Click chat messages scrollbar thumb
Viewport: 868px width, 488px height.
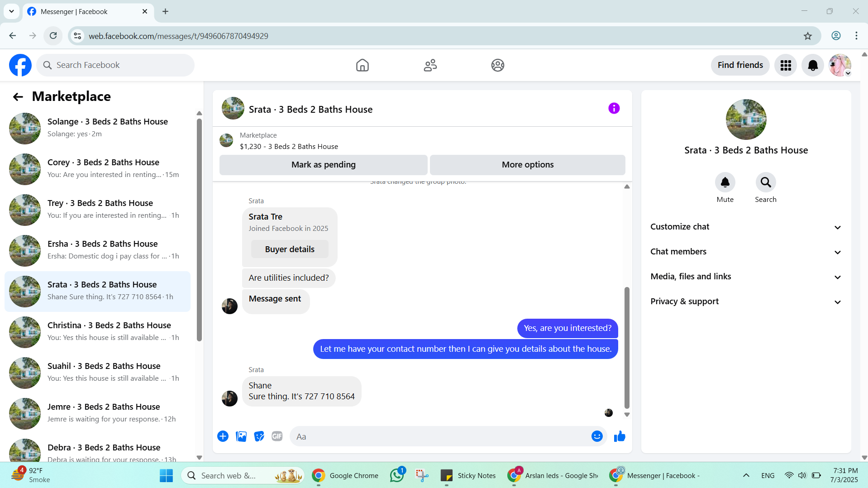click(627, 348)
